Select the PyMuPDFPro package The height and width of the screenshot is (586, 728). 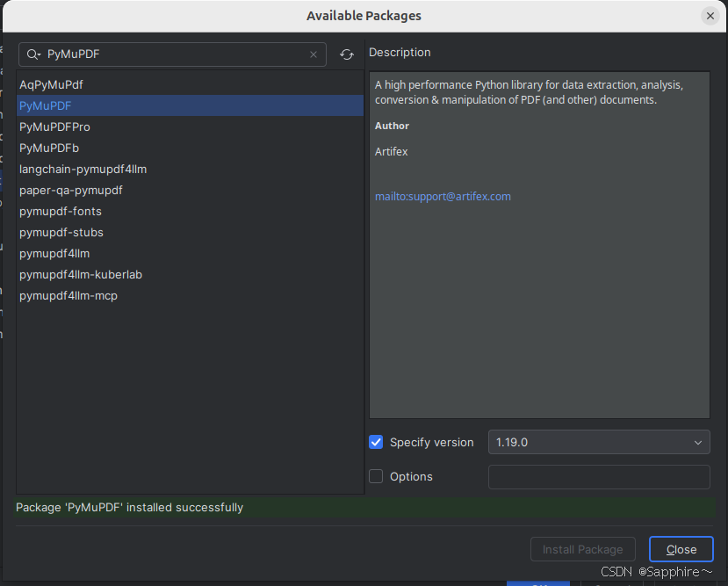click(190, 127)
